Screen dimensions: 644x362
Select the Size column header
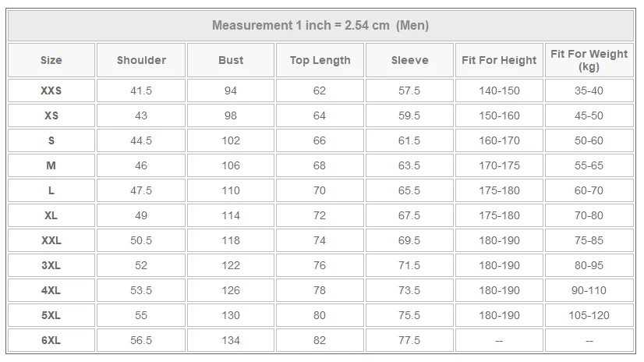click(51, 60)
